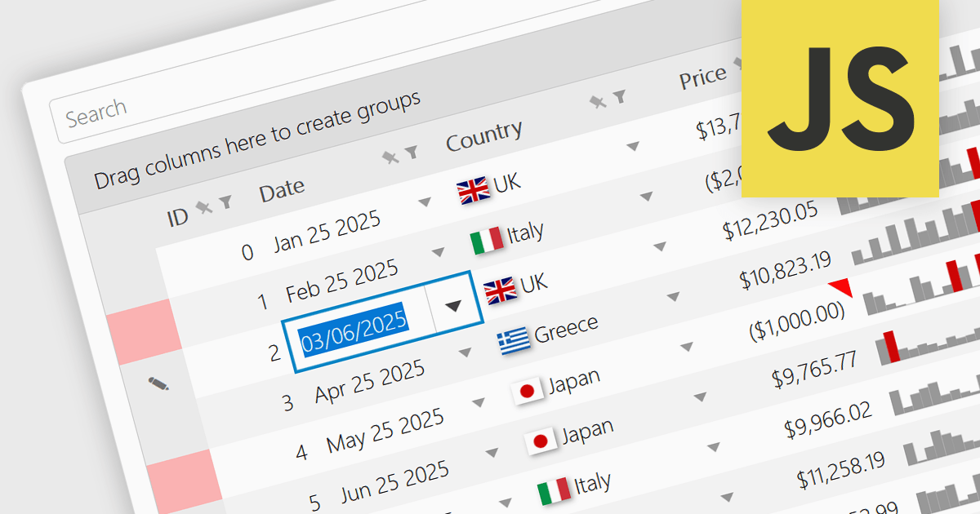This screenshot has height=514, width=980.
Task: Click the UK flag in Jan 25 2025 row
Action: [473, 190]
